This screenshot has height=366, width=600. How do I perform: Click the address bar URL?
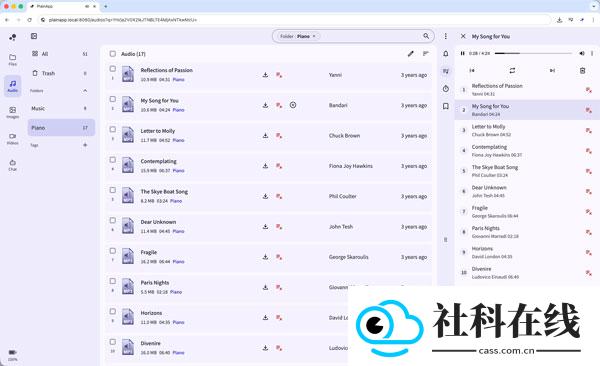click(122, 20)
